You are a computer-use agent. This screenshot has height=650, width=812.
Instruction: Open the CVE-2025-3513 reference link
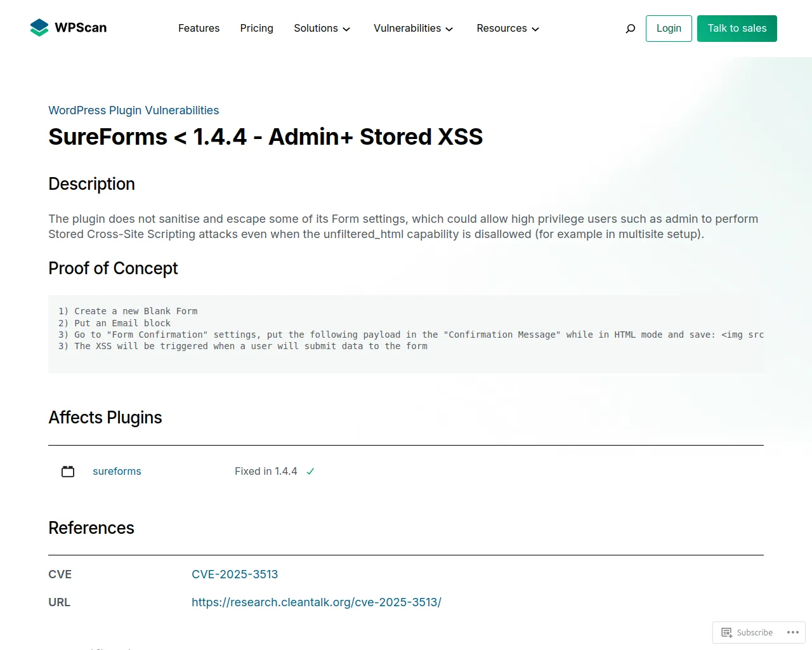235,574
